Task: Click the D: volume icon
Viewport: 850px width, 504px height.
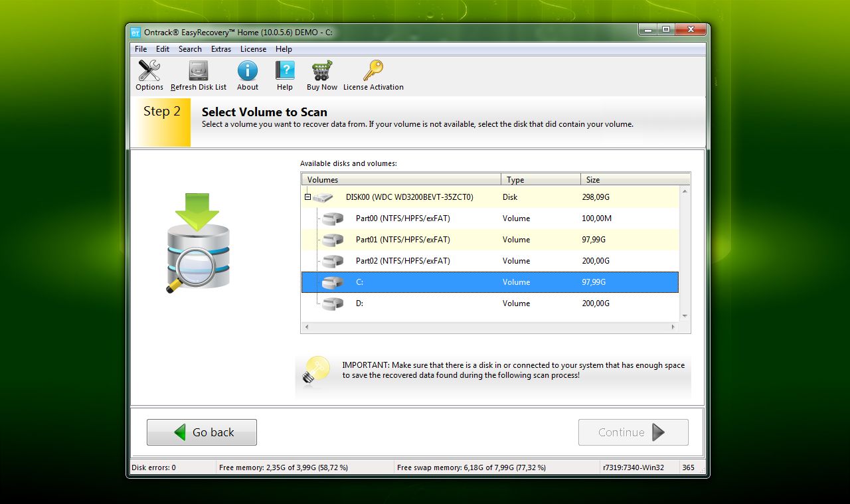Action: point(333,303)
